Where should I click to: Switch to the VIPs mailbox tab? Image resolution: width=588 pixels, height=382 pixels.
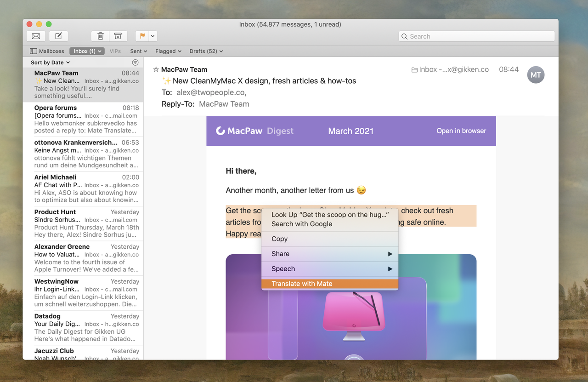[115, 51]
